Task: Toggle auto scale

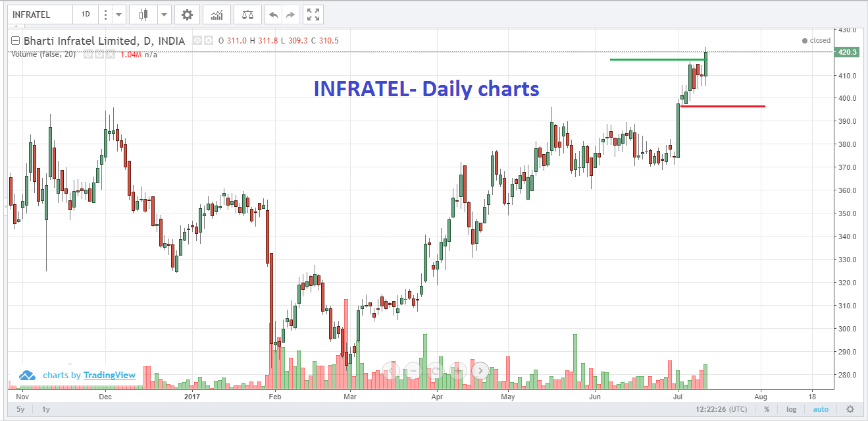Action: pos(821,409)
